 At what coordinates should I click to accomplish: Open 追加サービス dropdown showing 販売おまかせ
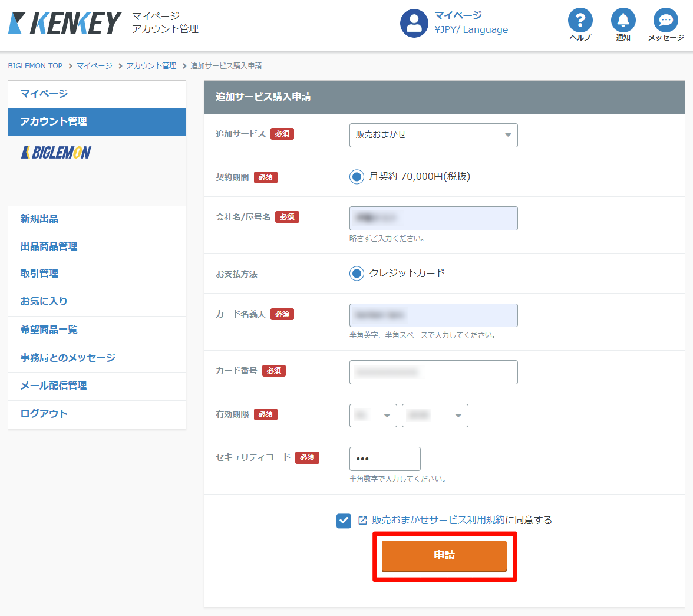tap(433, 135)
